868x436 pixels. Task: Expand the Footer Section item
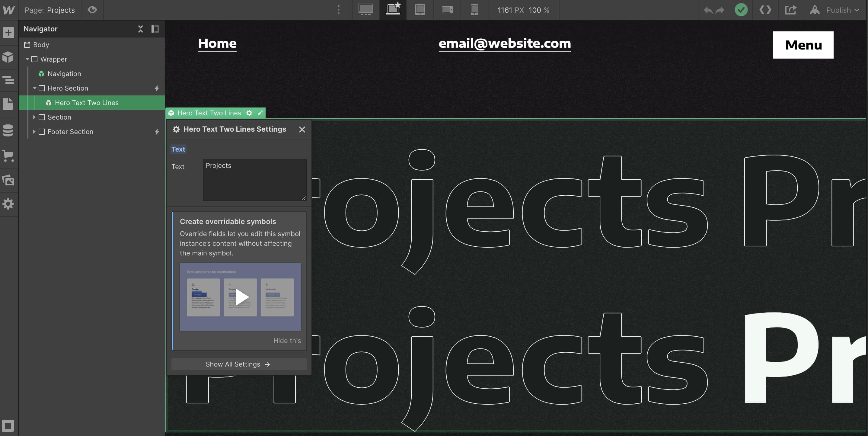(x=34, y=132)
